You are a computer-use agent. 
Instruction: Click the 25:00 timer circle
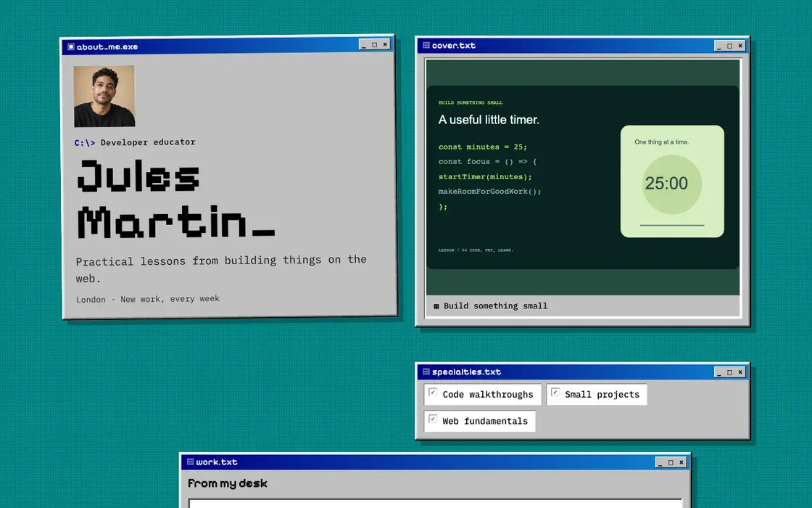point(671,184)
